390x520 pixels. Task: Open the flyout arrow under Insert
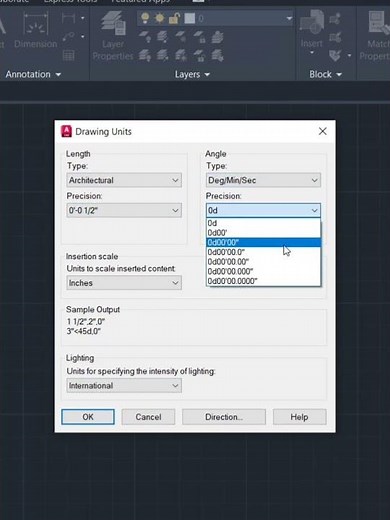[x=312, y=53]
